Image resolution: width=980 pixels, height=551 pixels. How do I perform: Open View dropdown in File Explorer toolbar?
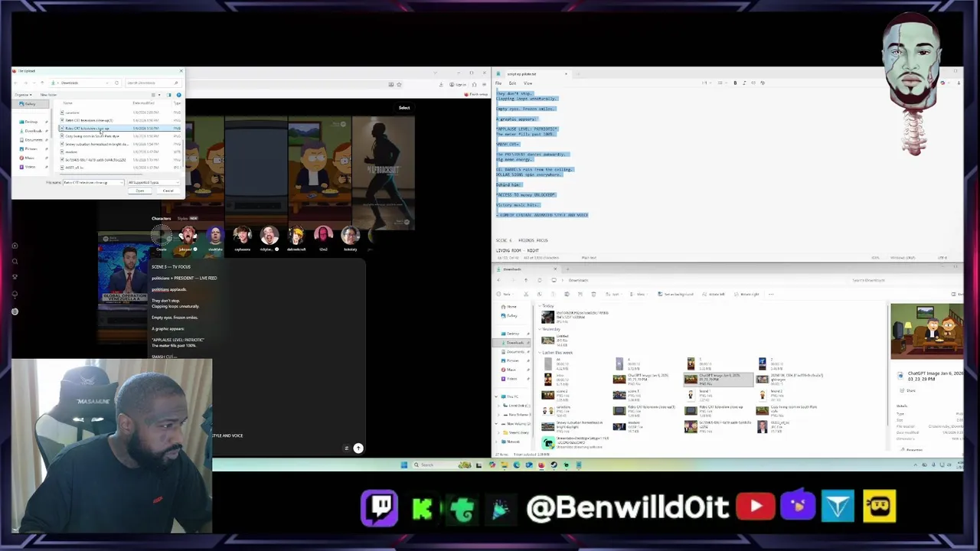coord(639,294)
